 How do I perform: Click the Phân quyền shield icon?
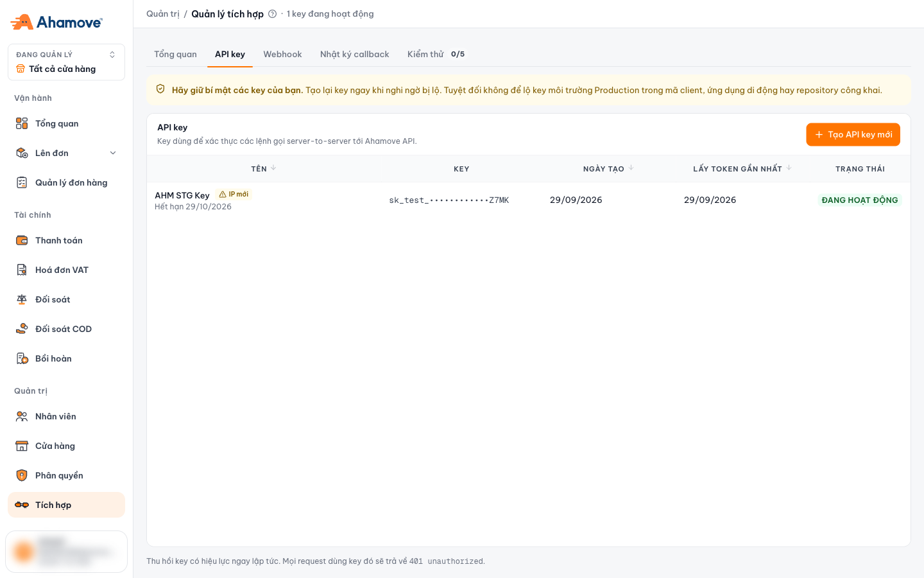point(22,475)
